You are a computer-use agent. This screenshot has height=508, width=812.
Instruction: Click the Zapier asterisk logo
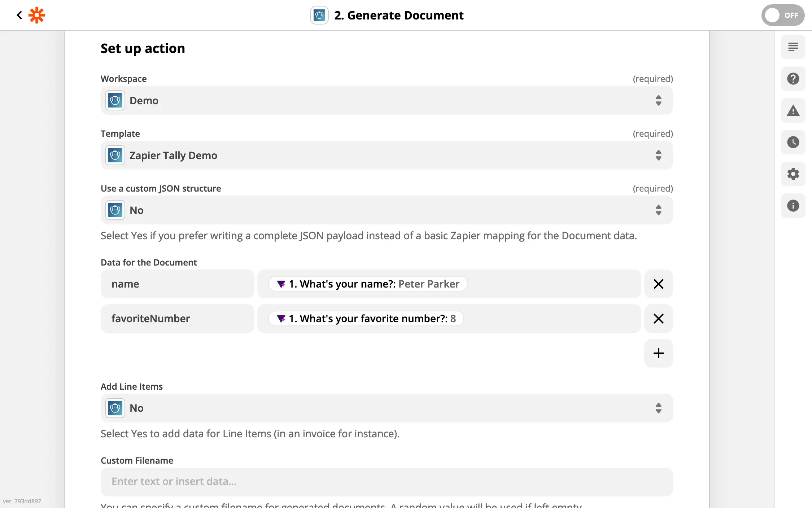pyautogui.click(x=37, y=15)
